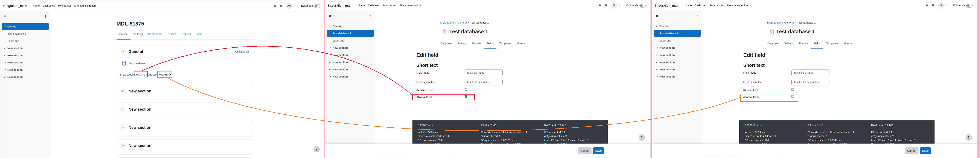The image size is (980, 158).
Task: Click the Collapse all link in General section
Action: 242,52
